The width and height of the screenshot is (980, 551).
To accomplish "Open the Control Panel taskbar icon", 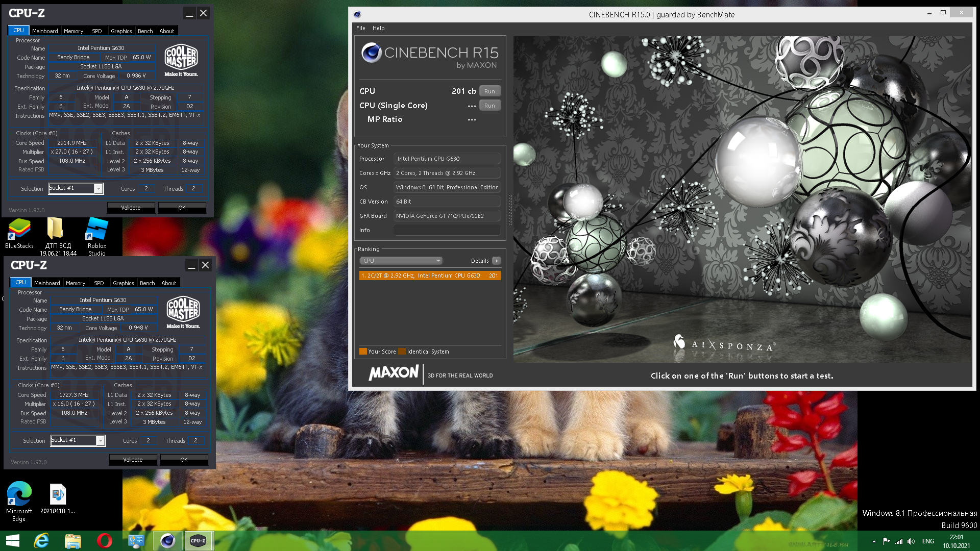I will click(136, 541).
